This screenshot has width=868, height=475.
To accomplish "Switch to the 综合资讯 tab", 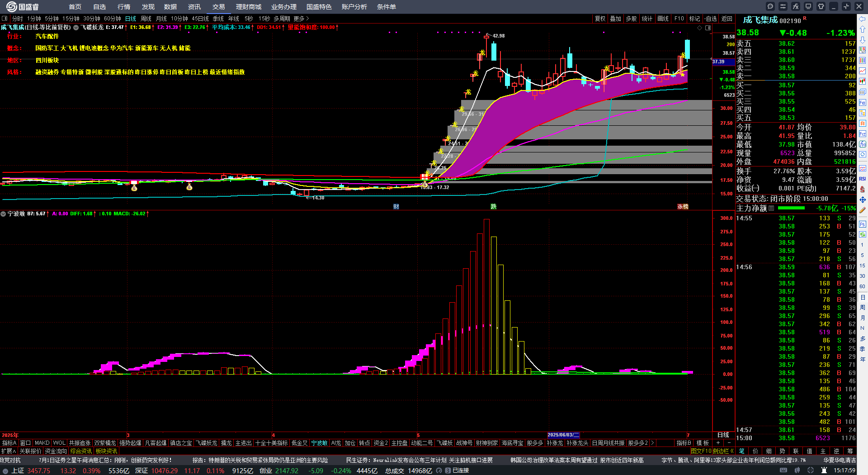I will [x=81, y=451].
